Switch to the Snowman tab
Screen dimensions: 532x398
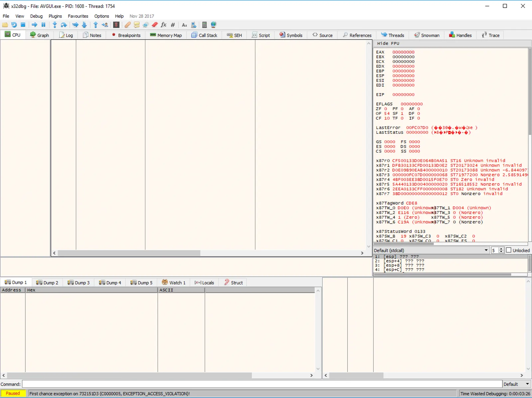point(427,35)
